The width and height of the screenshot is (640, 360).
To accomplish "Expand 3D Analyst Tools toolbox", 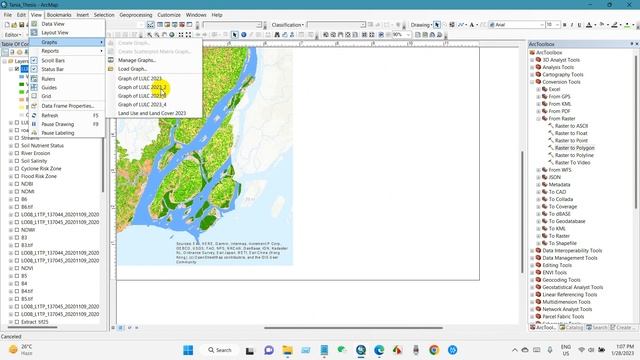I will pos(532,60).
